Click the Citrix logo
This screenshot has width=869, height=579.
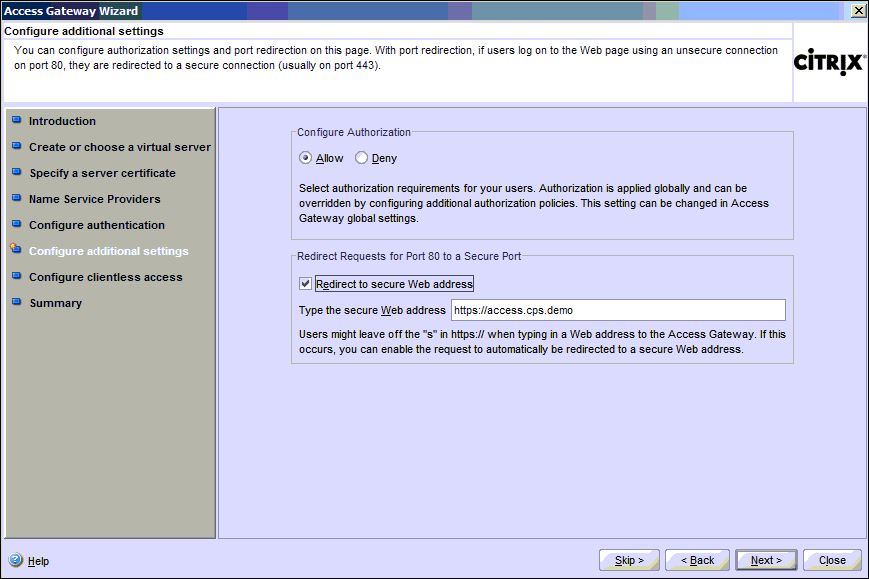point(829,63)
